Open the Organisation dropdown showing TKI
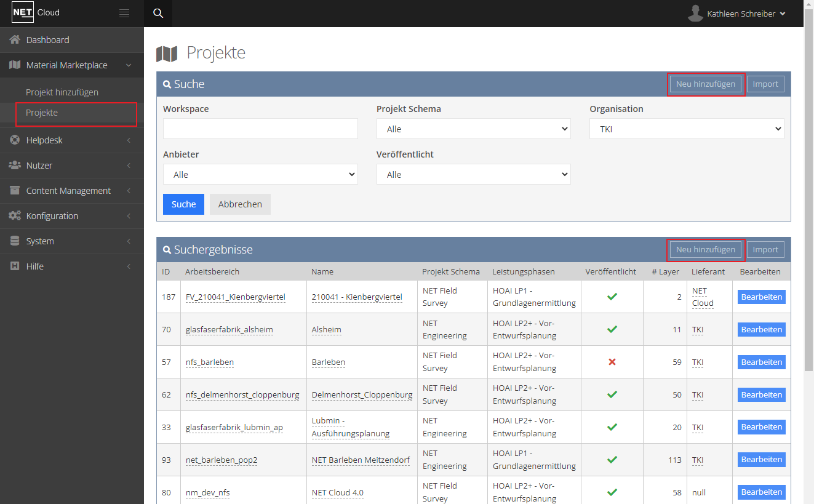 pyautogui.click(x=687, y=129)
